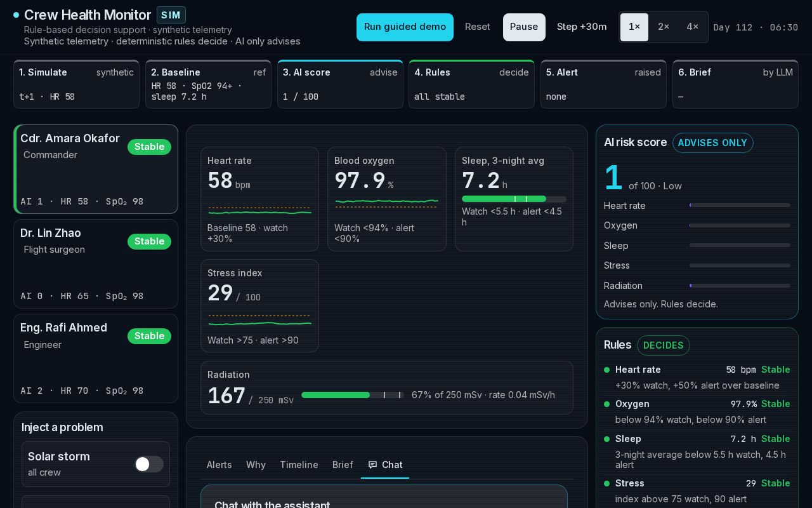Click the 'Advises only. Rules decide.' note
Screen dimensions: 812x508
tap(661, 304)
